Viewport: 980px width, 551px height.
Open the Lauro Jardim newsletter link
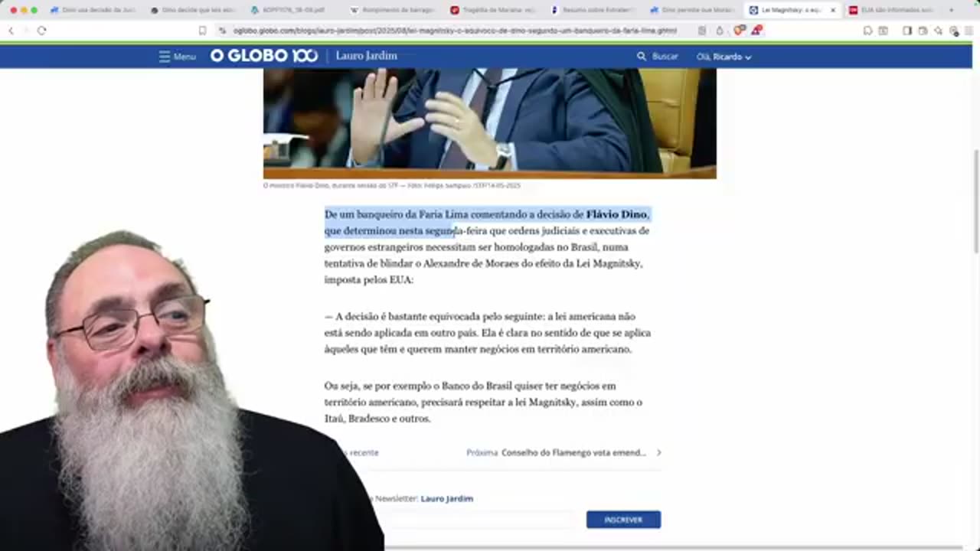click(446, 498)
